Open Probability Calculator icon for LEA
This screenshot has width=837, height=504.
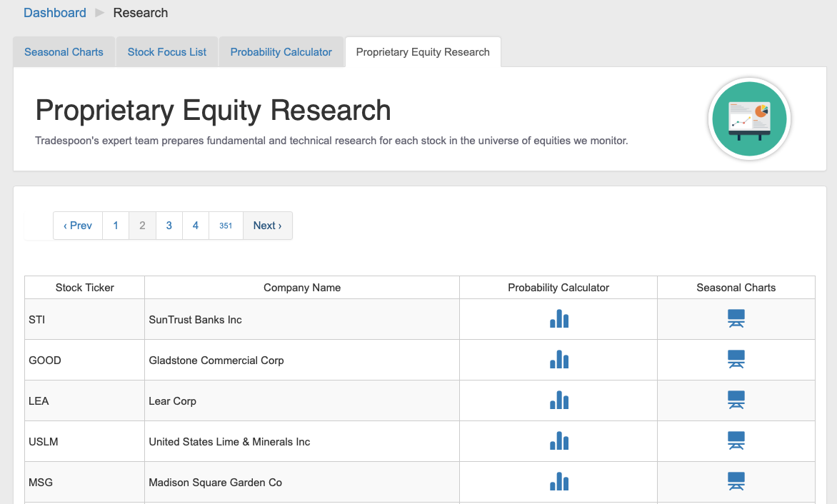[559, 400]
